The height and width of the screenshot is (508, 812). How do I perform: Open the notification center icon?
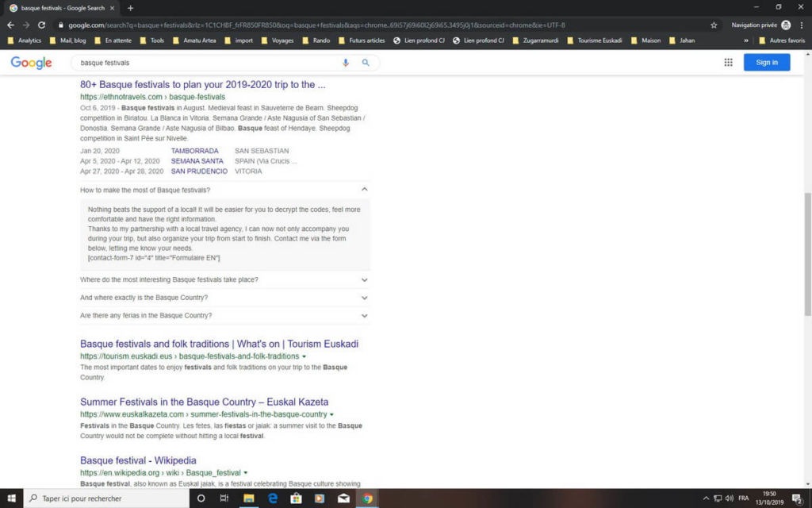point(798,498)
